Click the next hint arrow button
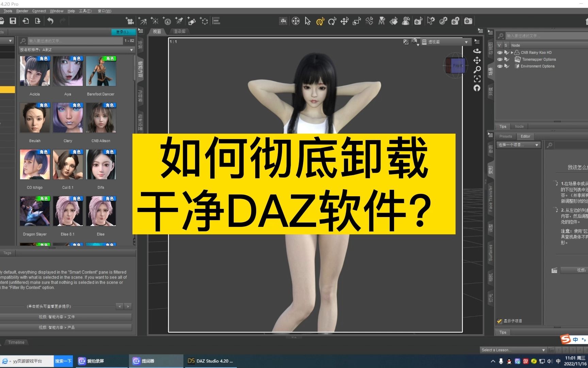The height and width of the screenshot is (368, 588). coord(128,306)
